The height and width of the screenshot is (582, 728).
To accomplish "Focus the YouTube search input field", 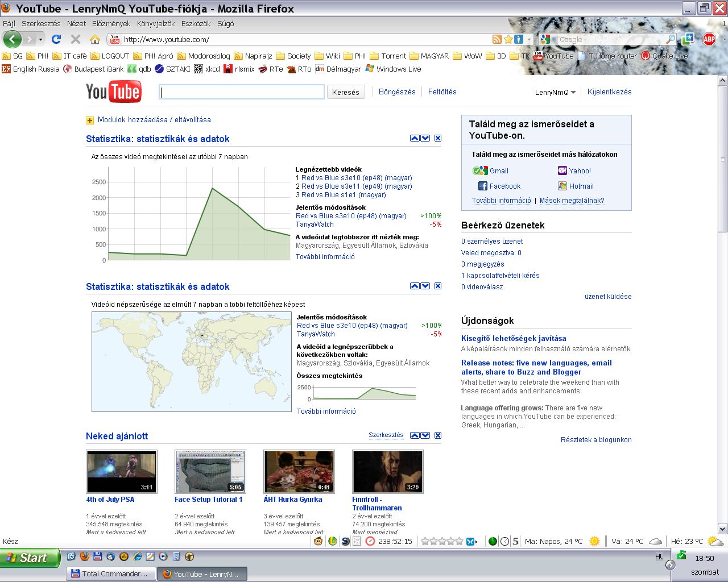I will click(242, 92).
